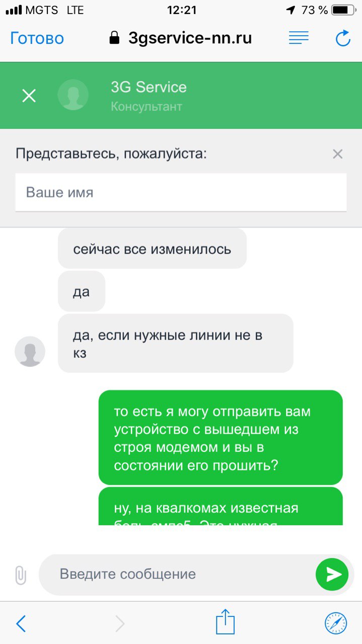
Task: Tap the battery indicator in status bar
Action: [343, 10]
